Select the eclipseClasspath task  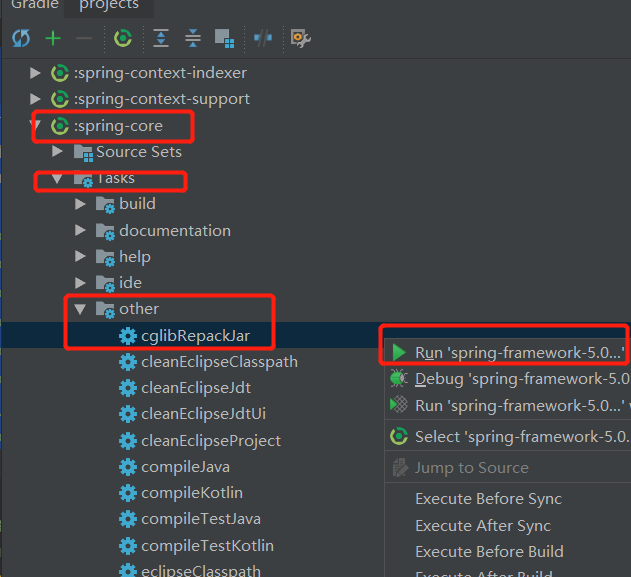[x=201, y=571]
